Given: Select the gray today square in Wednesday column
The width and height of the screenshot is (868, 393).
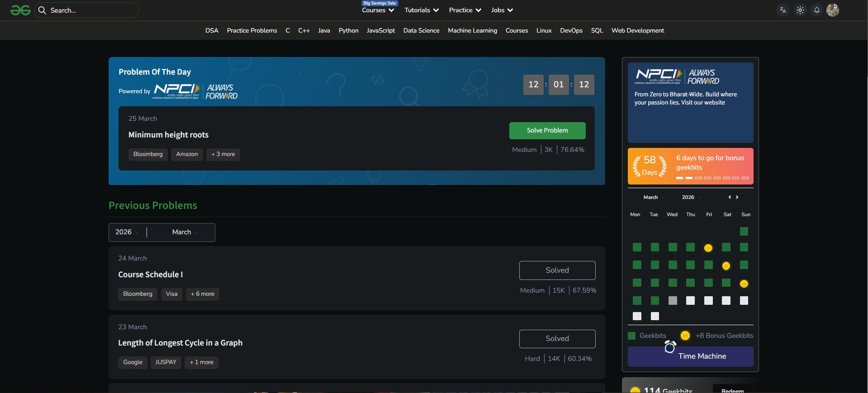Looking at the screenshot, I should tap(673, 301).
